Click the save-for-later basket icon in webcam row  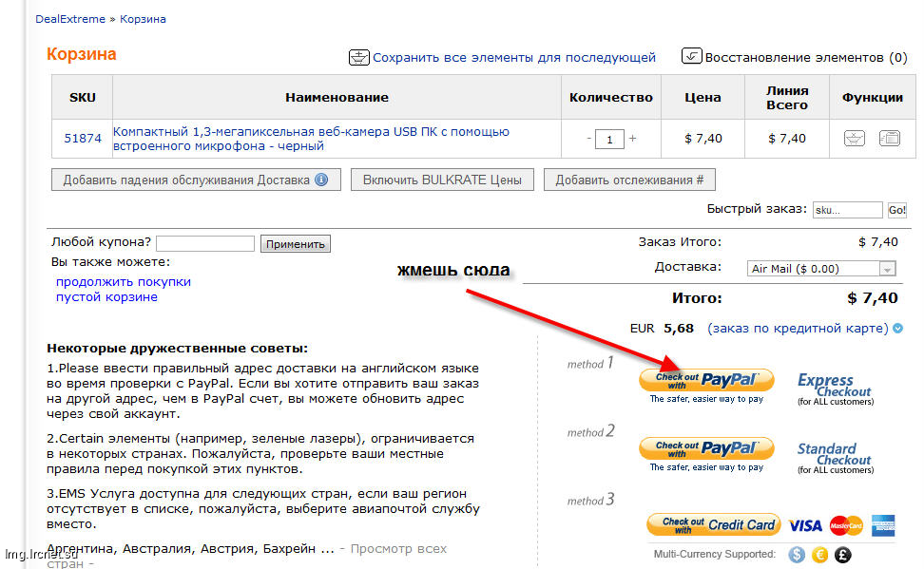point(854,139)
